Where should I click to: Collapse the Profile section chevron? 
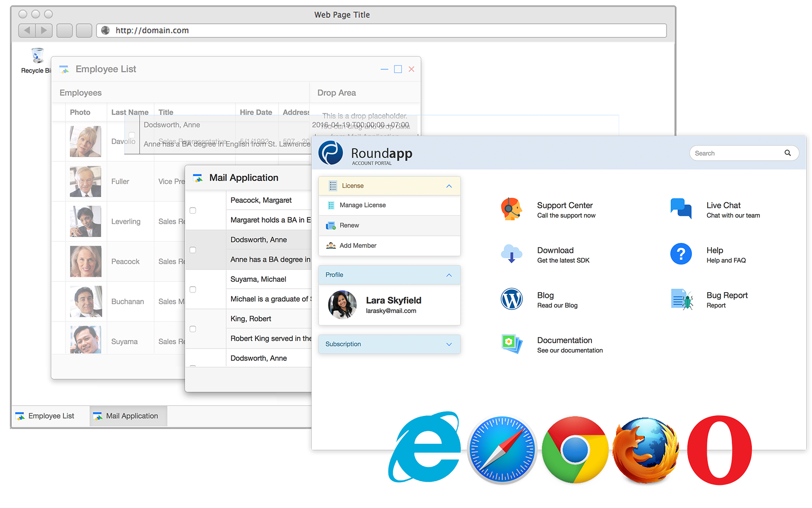pyautogui.click(x=449, y=275)
